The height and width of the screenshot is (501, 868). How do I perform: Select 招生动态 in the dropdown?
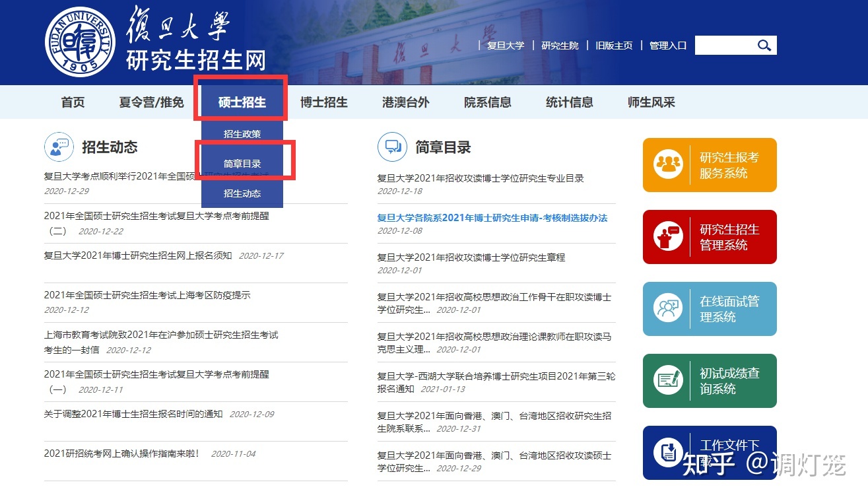pos(242,193)
